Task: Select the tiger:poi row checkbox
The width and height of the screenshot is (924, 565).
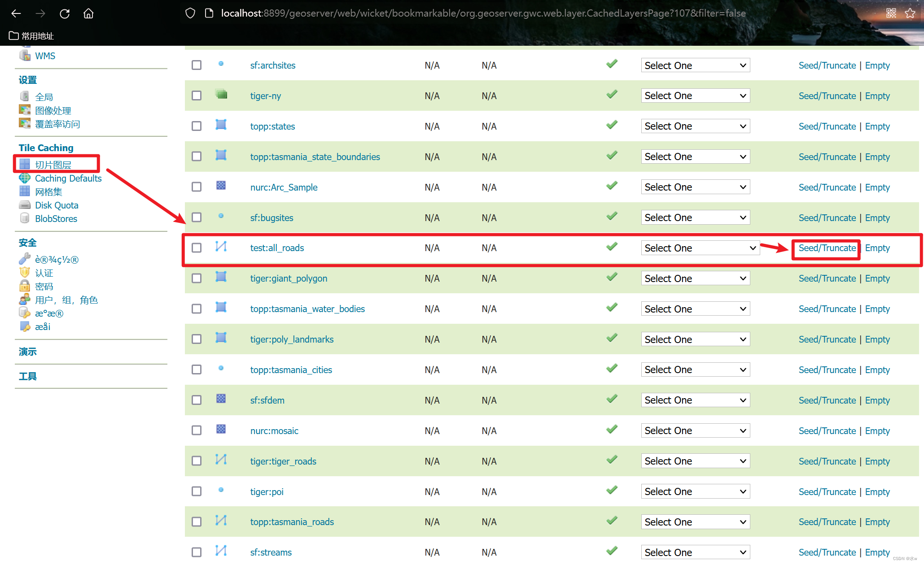Action: (x=197, y=491)
